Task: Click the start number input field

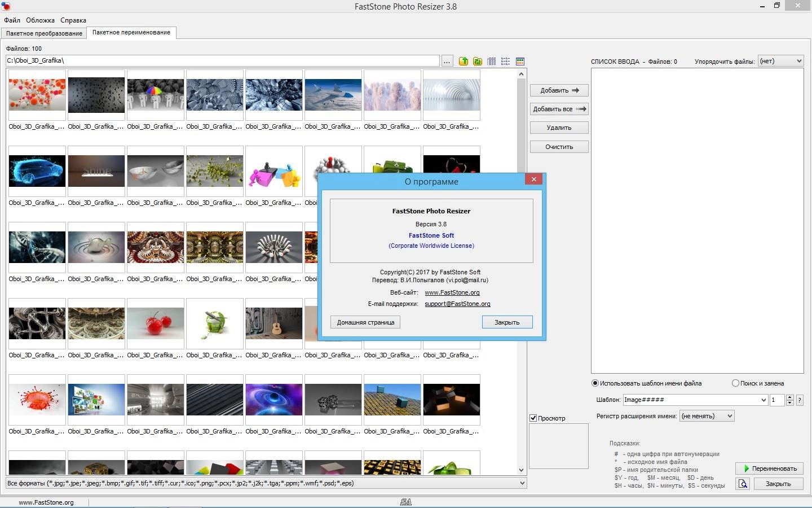Action: tap(778, 400)
